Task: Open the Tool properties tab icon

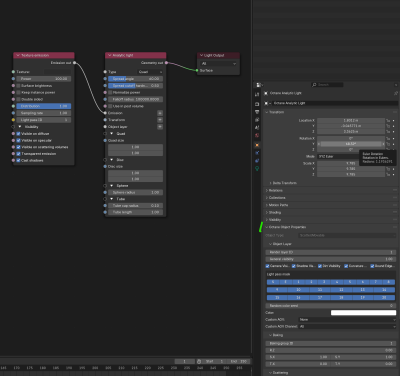Action: coord(257,95)
